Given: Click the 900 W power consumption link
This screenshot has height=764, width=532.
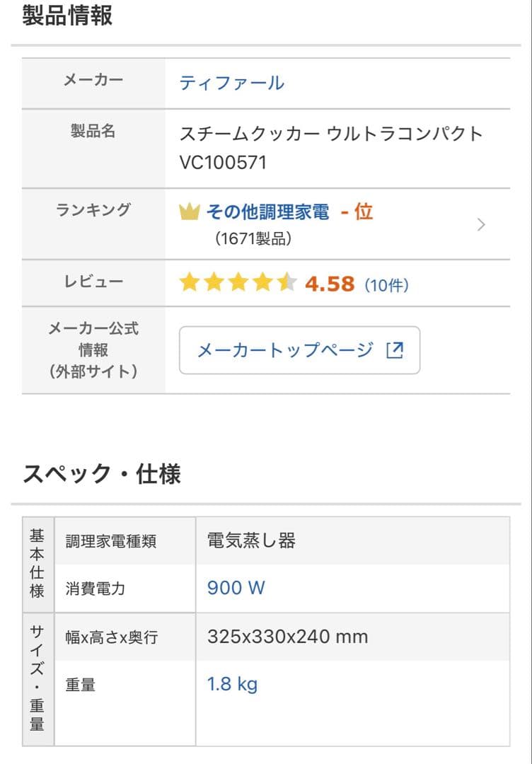Looking at the screenshot, I should (236, 588).
